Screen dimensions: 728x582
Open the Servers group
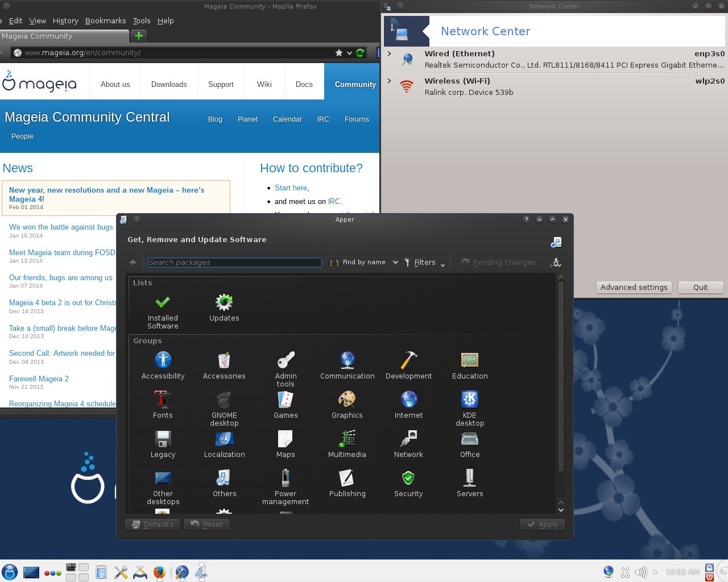click(x=470, y=483)
